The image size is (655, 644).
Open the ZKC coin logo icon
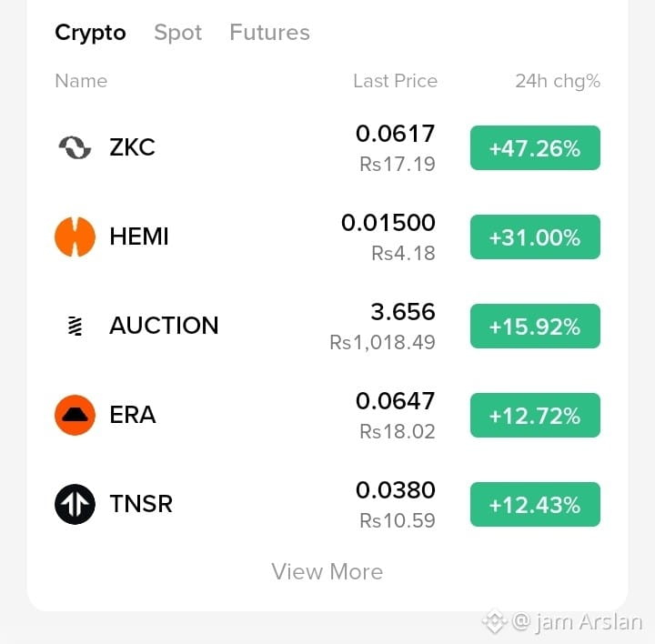click(75, 147)
